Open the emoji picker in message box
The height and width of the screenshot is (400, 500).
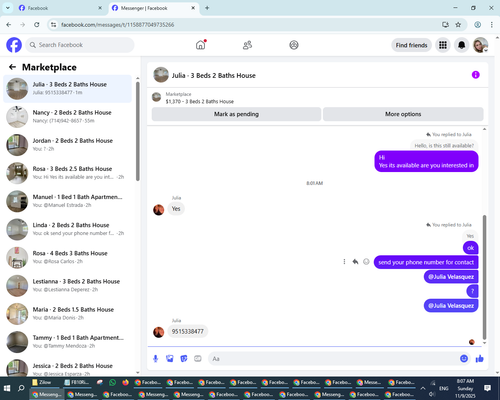pyautogui.click(x=464, y=359)
